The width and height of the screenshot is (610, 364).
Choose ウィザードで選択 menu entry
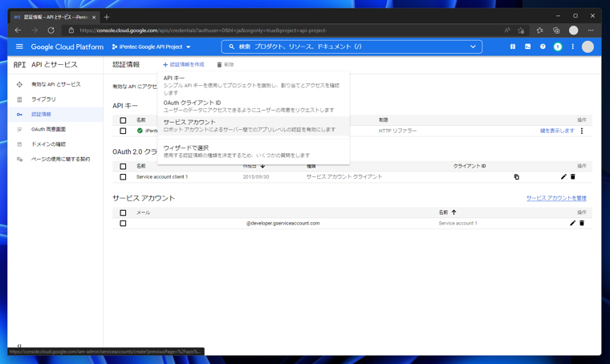tap(254, 151)
